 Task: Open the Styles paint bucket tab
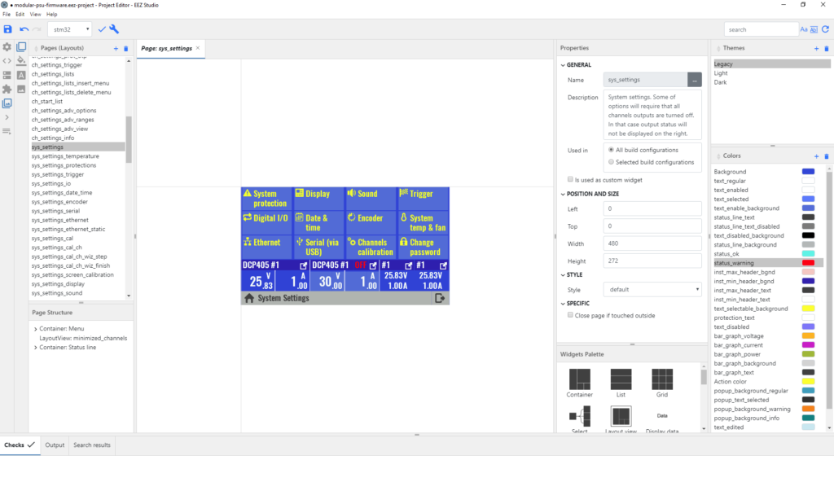(22, 61)
